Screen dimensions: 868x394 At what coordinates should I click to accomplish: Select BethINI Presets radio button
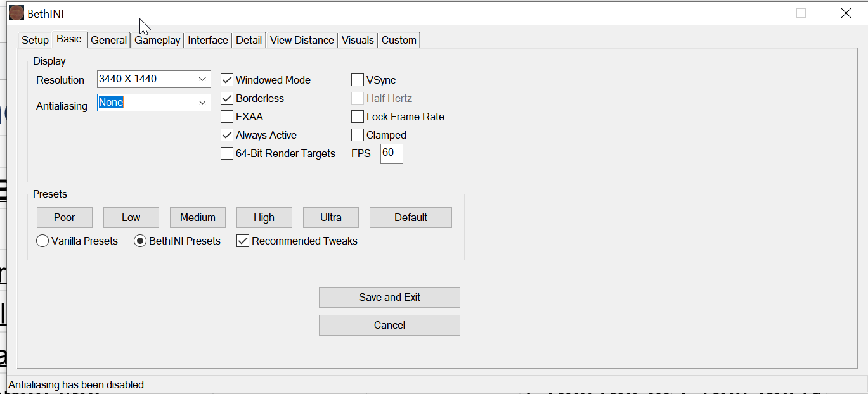tap(140, 241)
